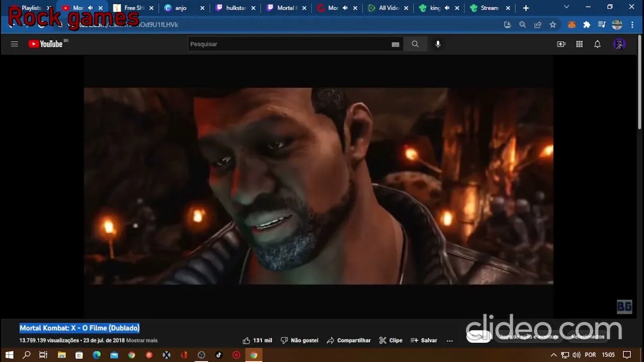Click the Mortal Kombat X video title
Image resolution: width=644 pixels, height=362 pixels.
click(x=79, y=328)
